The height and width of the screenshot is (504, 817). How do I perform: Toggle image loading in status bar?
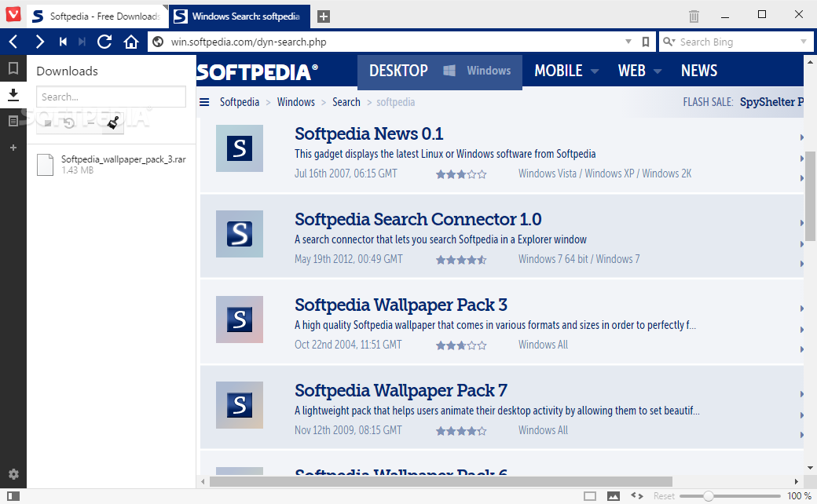pos(614,496)
